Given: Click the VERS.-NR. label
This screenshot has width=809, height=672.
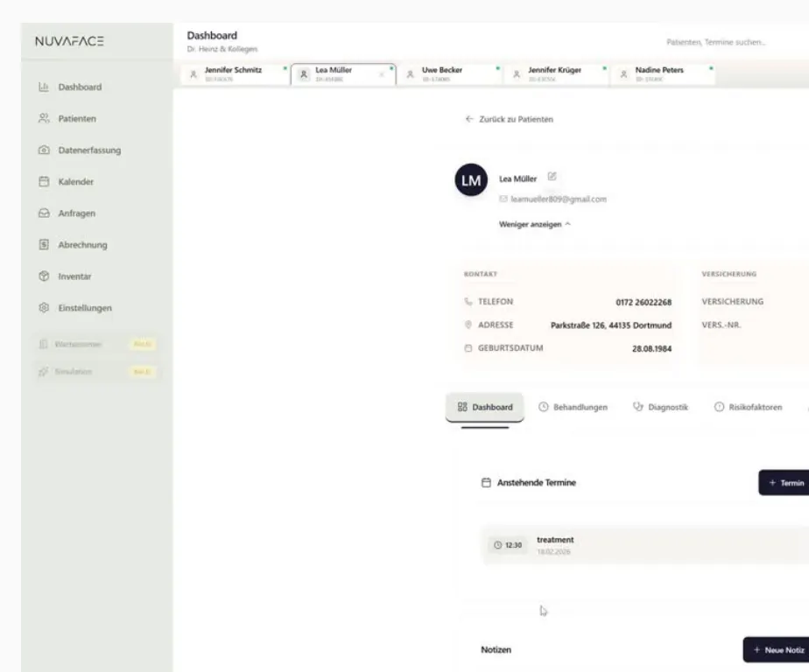Looking at the screenshot, I should 721,325.
